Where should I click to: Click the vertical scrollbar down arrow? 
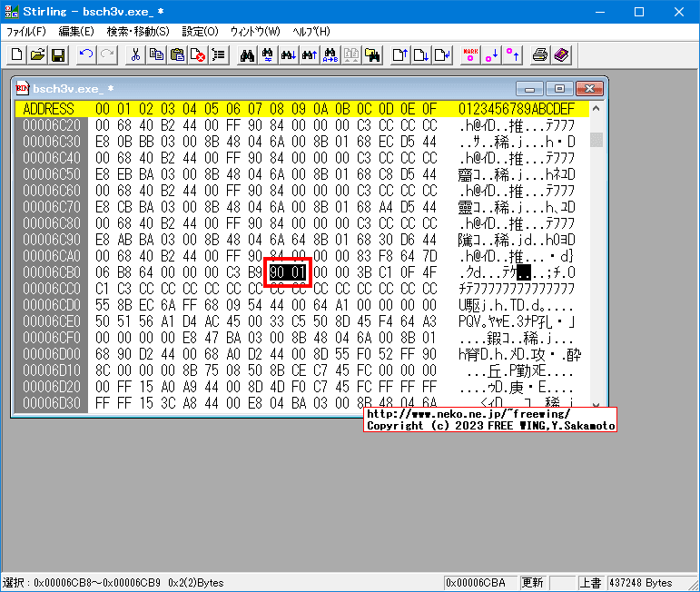coord(596,405)
